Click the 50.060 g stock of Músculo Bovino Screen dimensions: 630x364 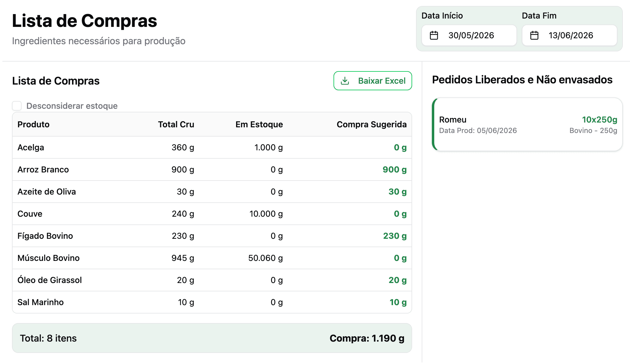(x=266, y=258)
